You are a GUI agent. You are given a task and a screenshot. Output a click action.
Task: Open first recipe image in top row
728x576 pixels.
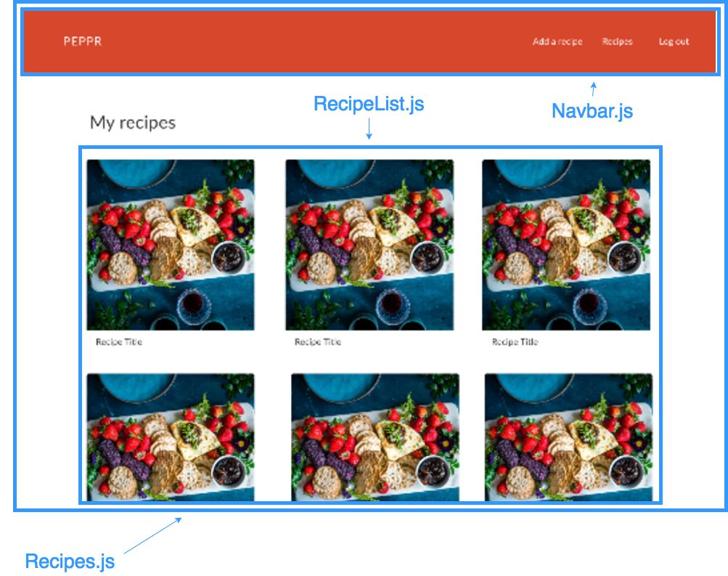[x=171, y=245]
